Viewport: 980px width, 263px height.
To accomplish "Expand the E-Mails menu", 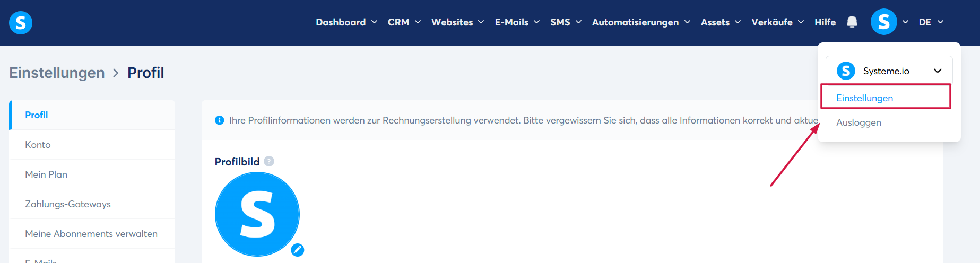I will click(517, 22).
